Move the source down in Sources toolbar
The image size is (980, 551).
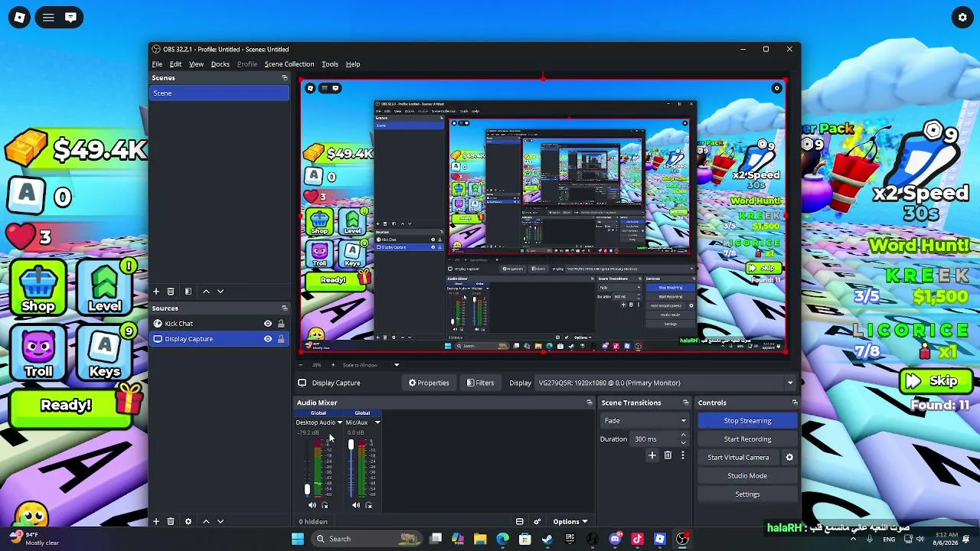point(220,521)
